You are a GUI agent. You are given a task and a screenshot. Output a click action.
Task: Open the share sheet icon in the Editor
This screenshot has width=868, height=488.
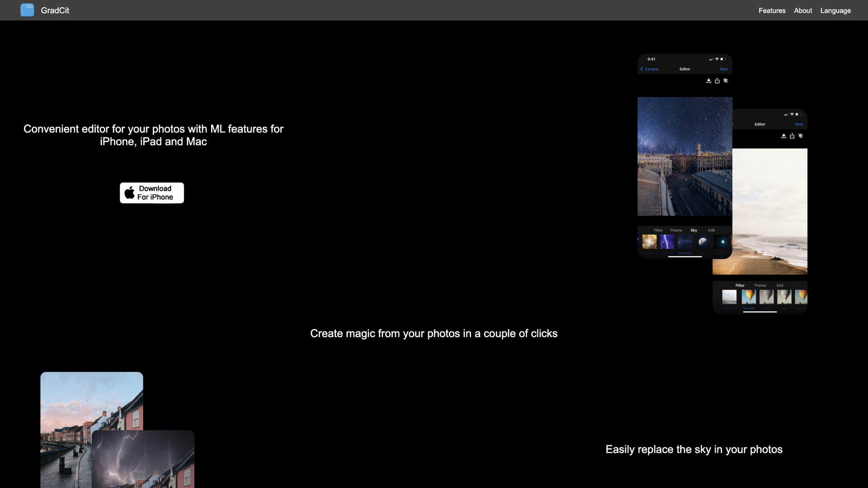[717, 81]
